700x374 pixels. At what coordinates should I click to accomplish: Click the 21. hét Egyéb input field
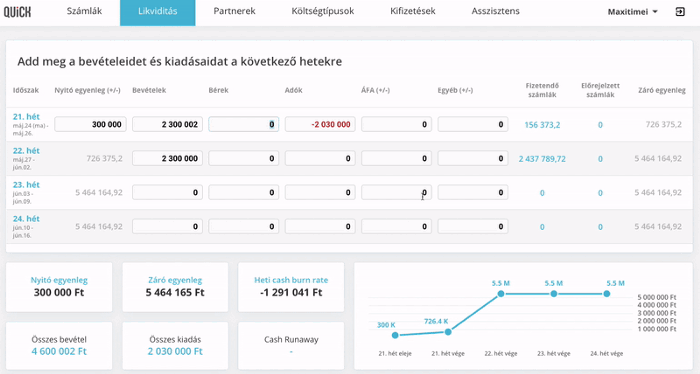pos(473,125)
